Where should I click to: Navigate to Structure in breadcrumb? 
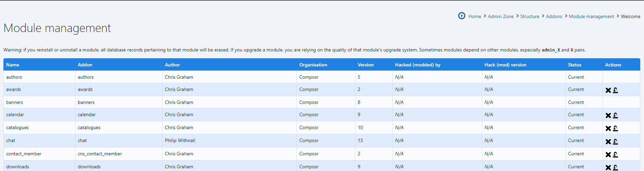[529, 16]
